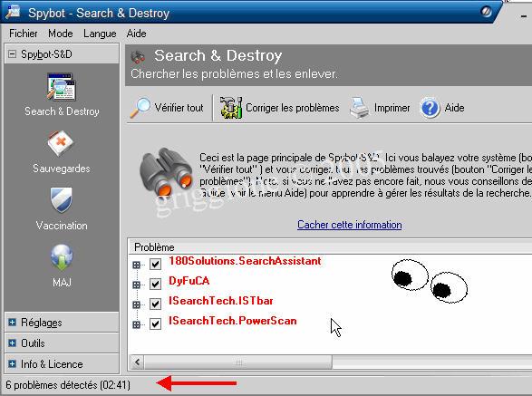Click the Vérifier tout magnifier icon
Viewport: 532px width, 396px height.
coord(140,108)
